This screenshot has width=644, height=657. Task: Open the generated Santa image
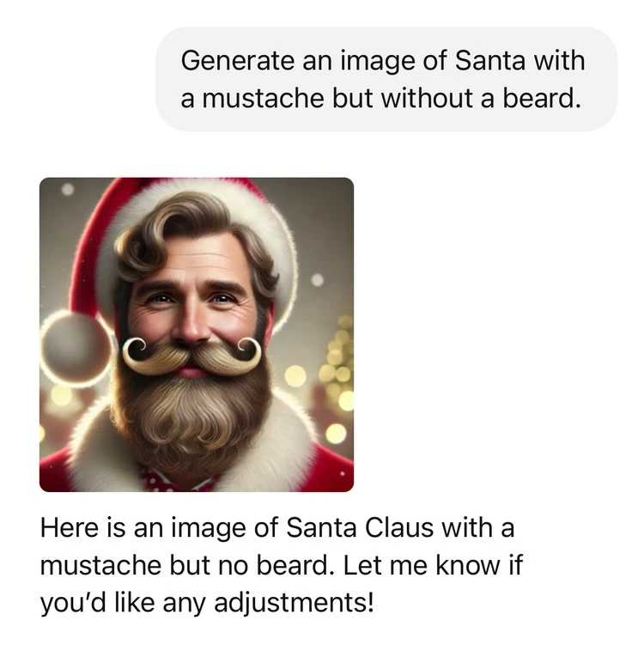(x=197, y=334)
